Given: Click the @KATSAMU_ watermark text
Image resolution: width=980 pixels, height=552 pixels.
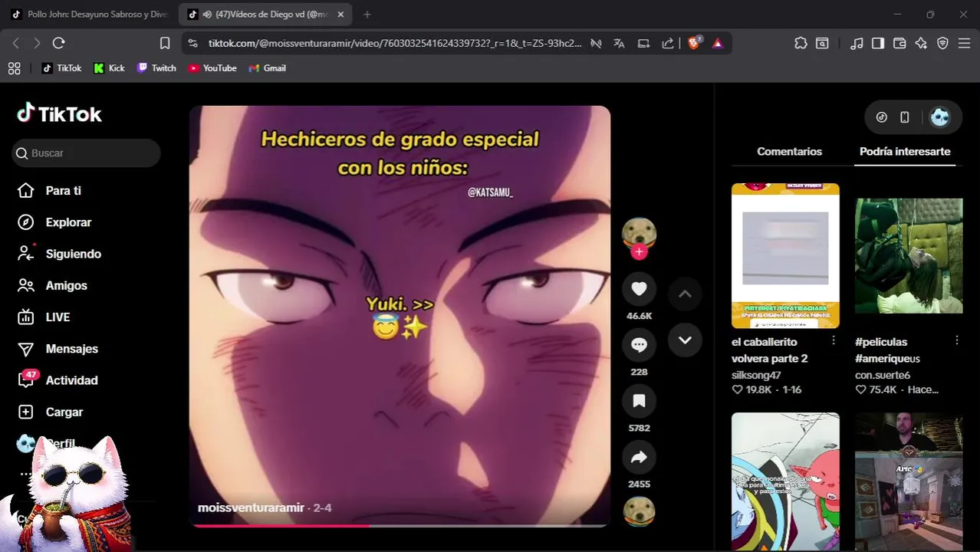Looking at the screenshot, I should coord(490,192).
